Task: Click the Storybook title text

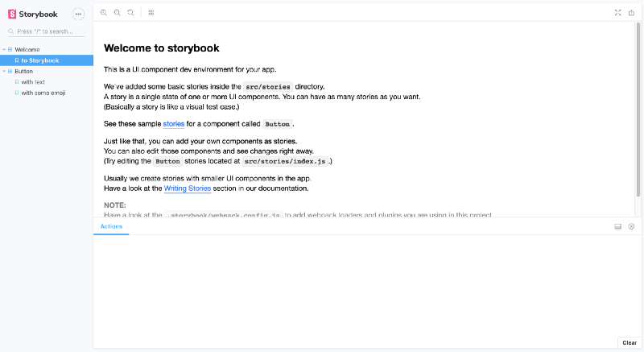Action: (38, 14)
